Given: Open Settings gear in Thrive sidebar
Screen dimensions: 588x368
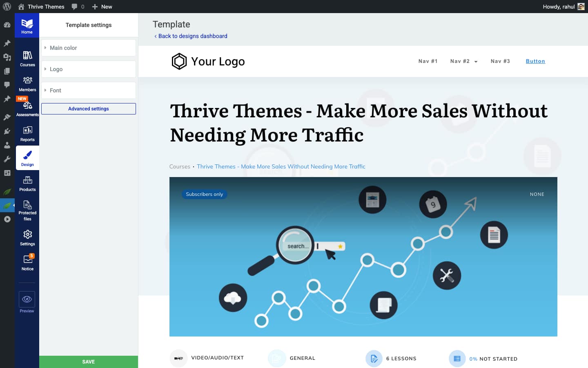Looking at the screenshot, I should [x=27, y=238].
